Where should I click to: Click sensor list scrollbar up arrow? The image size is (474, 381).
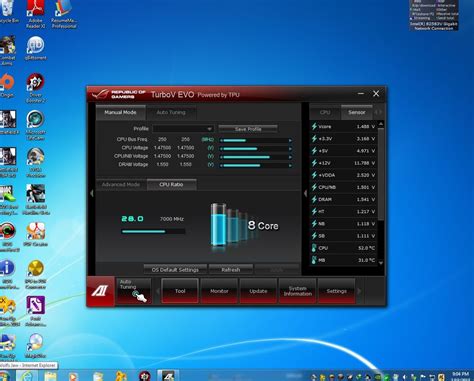(381, 124)
